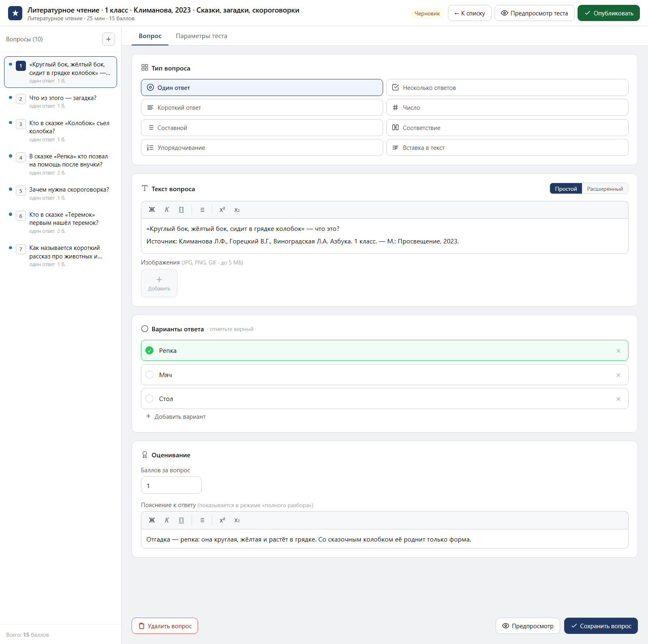
Task: Toggle subscript in explanation toolbar
Action: 237,520
